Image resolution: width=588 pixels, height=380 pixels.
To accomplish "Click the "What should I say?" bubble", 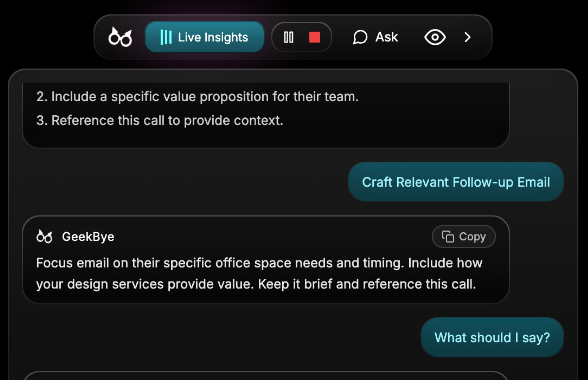I will (492, 337).
